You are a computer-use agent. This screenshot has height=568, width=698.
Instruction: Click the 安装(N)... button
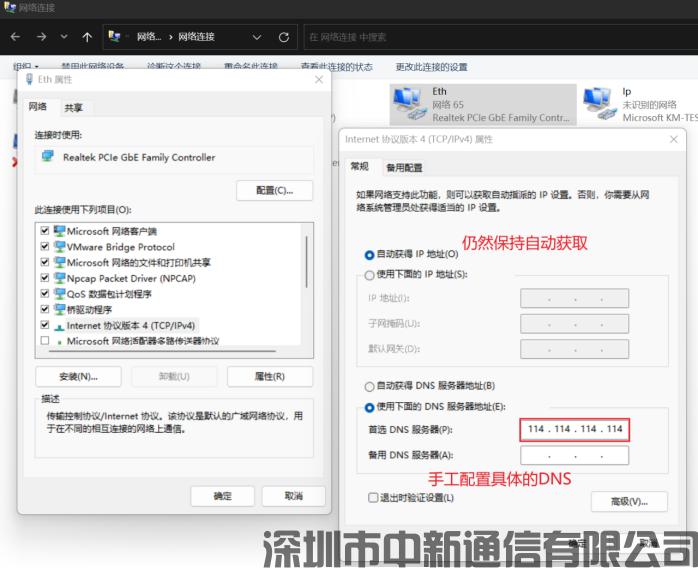tap(78, 377)
